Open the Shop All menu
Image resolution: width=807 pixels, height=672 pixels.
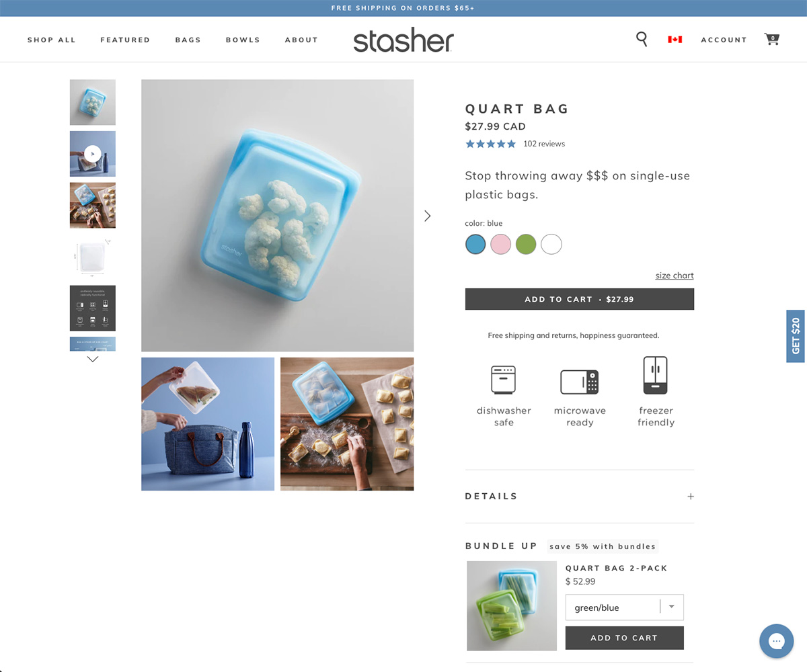(52, 40)
